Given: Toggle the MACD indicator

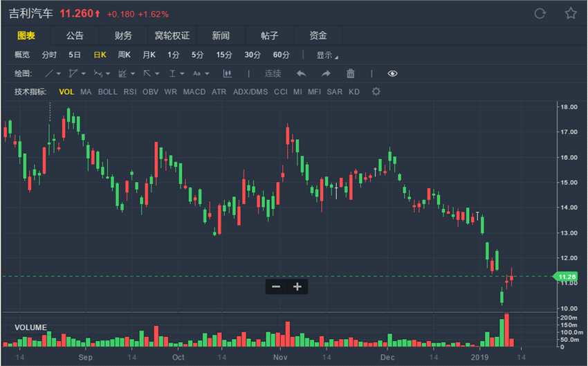Looking at the screenshot, I should click(194, 91).
